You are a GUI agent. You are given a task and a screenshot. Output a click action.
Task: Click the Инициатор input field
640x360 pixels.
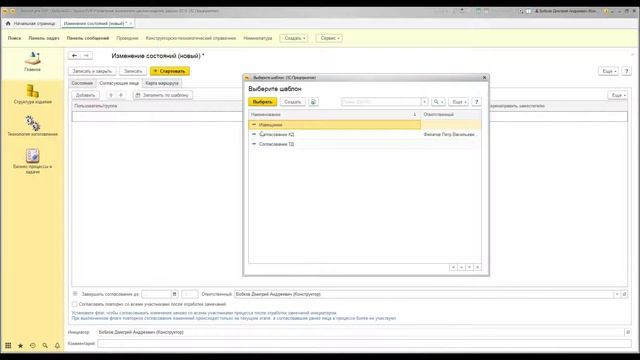click(360, 332)
